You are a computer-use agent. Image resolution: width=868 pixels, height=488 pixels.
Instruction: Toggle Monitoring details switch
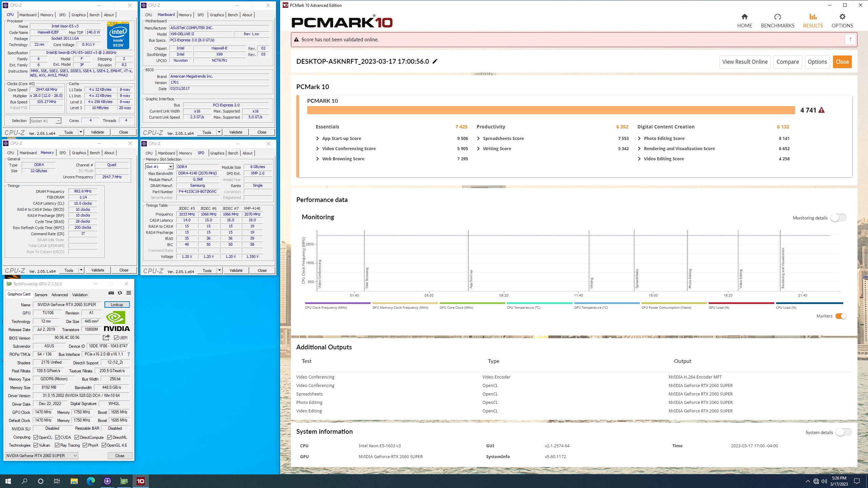click(x=838, y=218)
